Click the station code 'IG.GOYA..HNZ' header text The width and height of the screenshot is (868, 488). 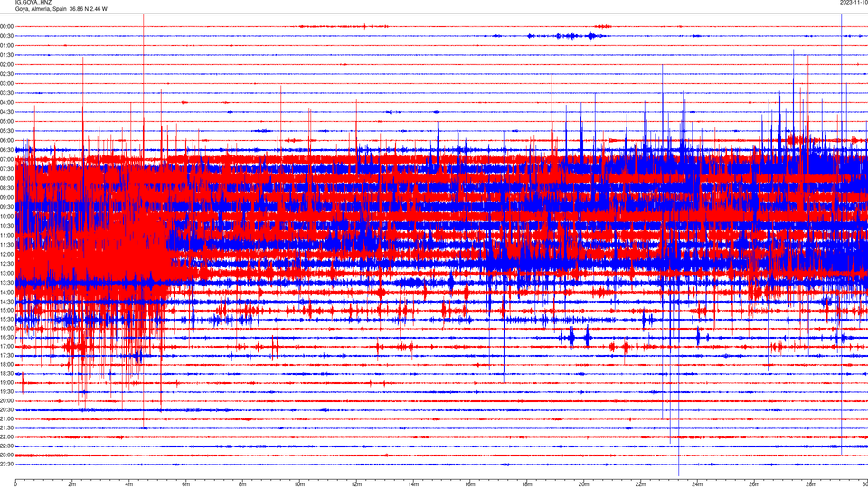(x=33, y=3)
